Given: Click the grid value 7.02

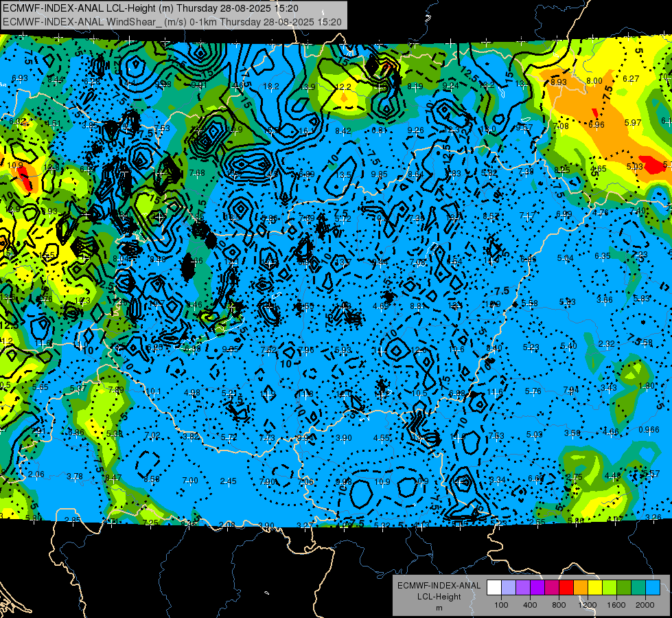Looking at the screenshot, I should [x=152, y=435].
